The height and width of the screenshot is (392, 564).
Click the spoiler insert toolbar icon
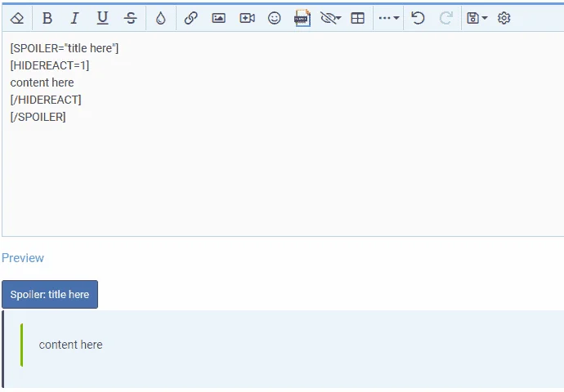(x=302, y=18)
